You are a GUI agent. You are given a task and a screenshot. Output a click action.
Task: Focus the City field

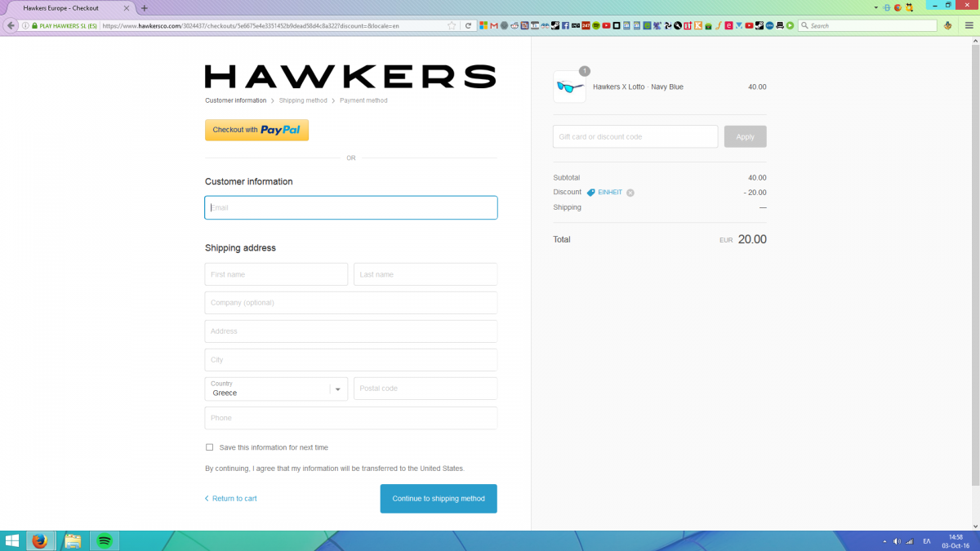pos(351,360)
